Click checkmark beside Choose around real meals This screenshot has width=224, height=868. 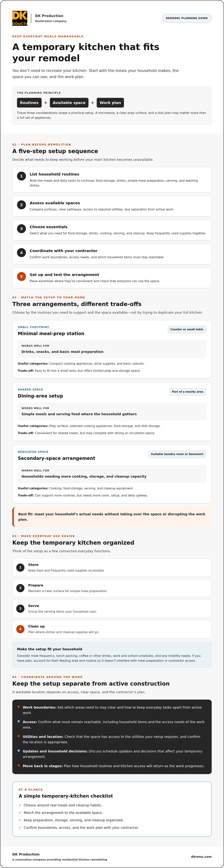20,805
